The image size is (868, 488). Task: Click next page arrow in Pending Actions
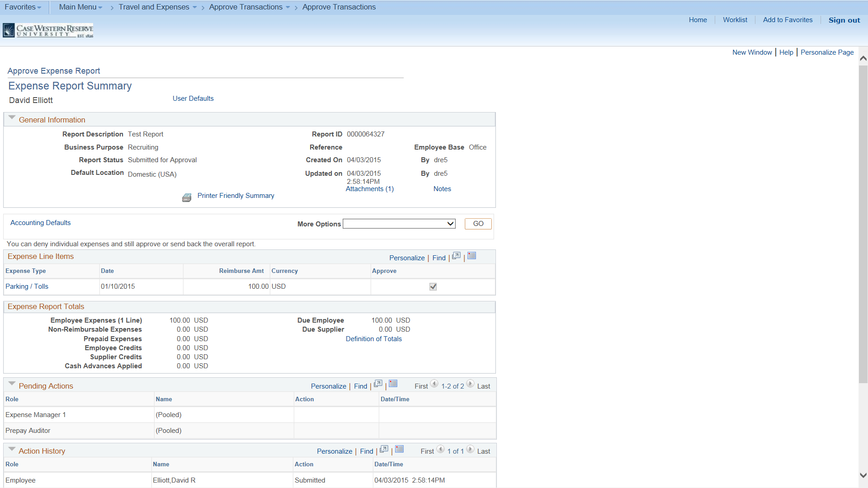point(470,385)
